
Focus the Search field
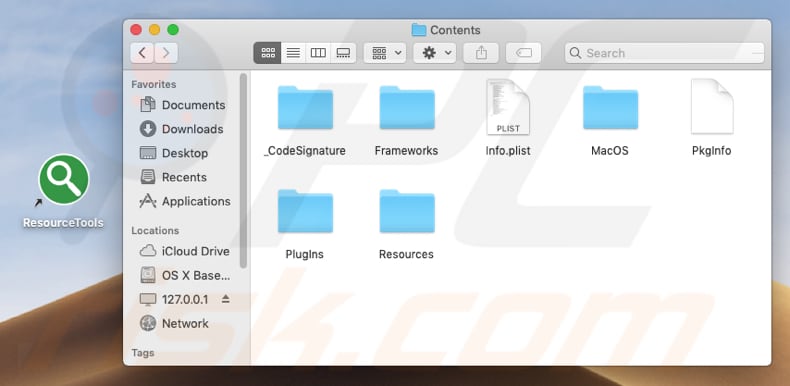[x=665, y=53]
